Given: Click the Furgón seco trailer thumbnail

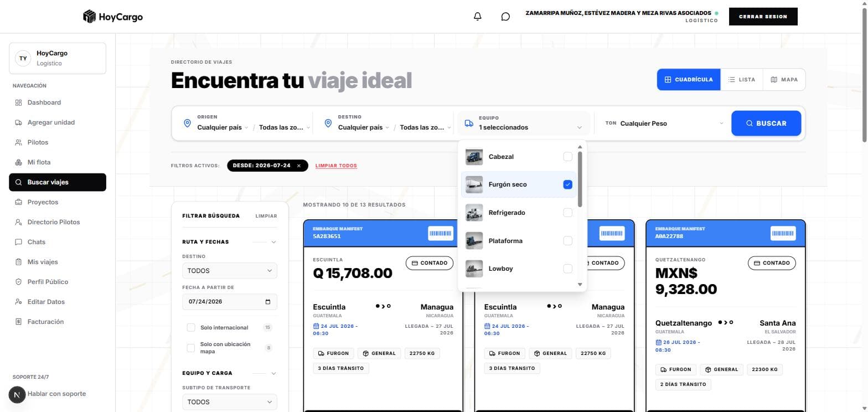Looking at the screenshot, I should (x=474, y=184).
